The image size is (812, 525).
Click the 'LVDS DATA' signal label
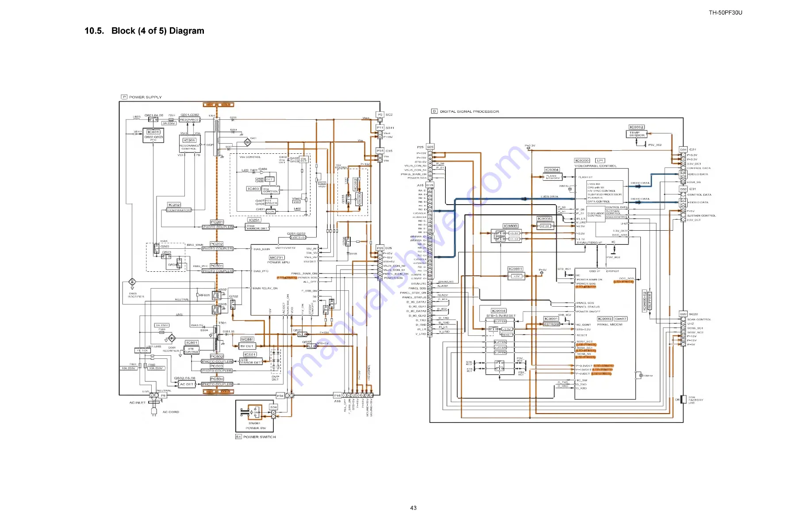click(x=549, y=197)
